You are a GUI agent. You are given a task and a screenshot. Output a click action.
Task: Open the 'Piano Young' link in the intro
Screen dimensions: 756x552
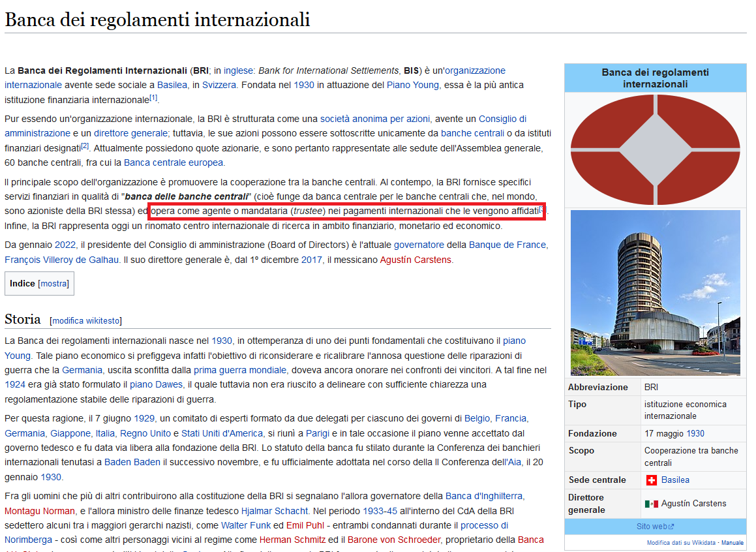pyautogui.click(x=413, y=85)
